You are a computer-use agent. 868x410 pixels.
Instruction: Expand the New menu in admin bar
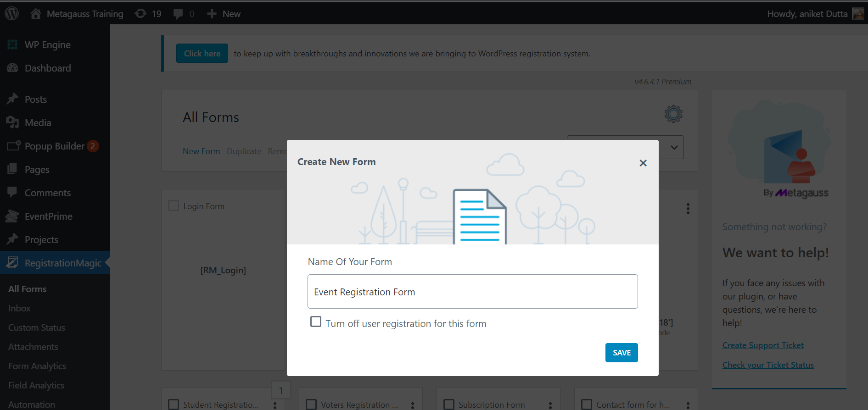pyautogui.click(x=224, y=14)
